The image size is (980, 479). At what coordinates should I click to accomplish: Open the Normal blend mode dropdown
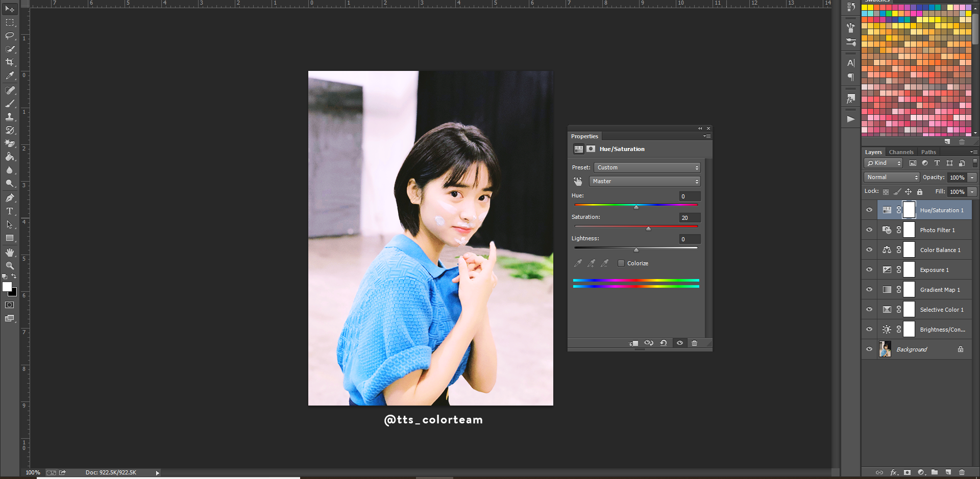pos(892,178)
